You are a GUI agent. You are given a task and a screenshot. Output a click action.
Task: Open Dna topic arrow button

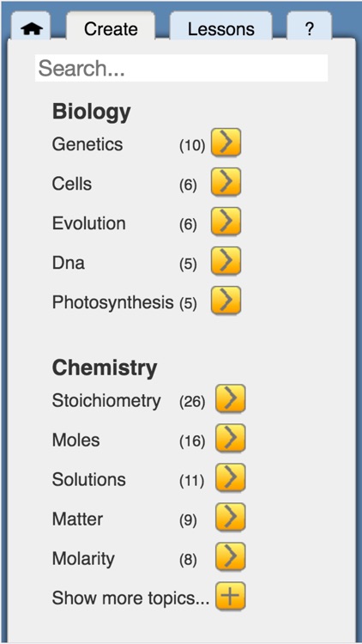tap(226, 261)
